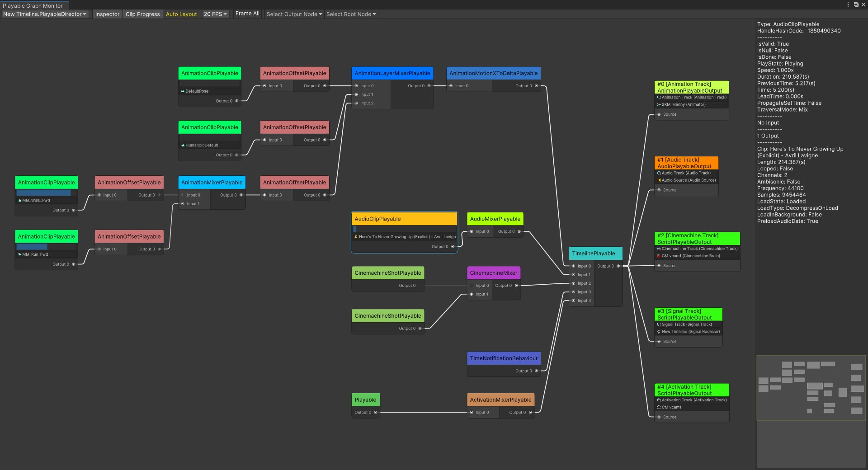This screenshot has width=868, height=470.
Task: Click the Animation Track icon on AnimationPlayableOutput node
Action: tap(658, 97)
